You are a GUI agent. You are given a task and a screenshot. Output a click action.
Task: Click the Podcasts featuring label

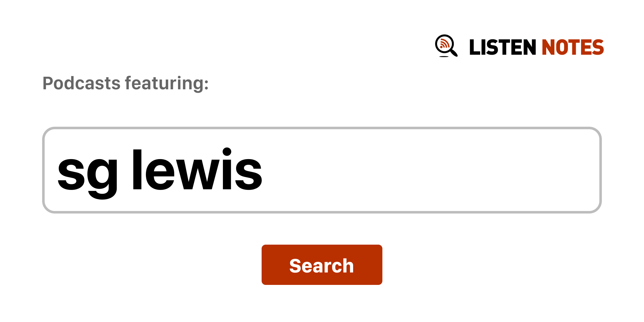[125, 83]
